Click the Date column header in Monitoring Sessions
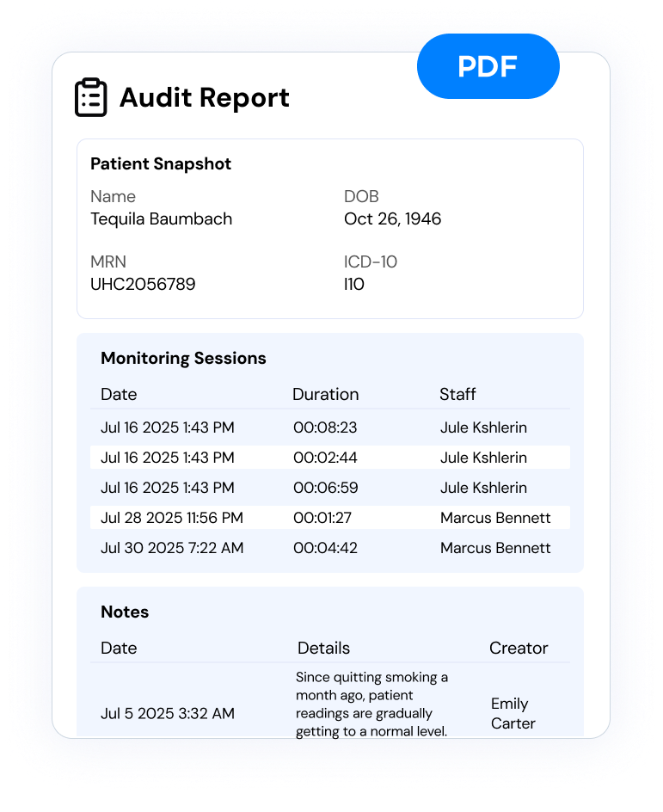 click(119, 394)
